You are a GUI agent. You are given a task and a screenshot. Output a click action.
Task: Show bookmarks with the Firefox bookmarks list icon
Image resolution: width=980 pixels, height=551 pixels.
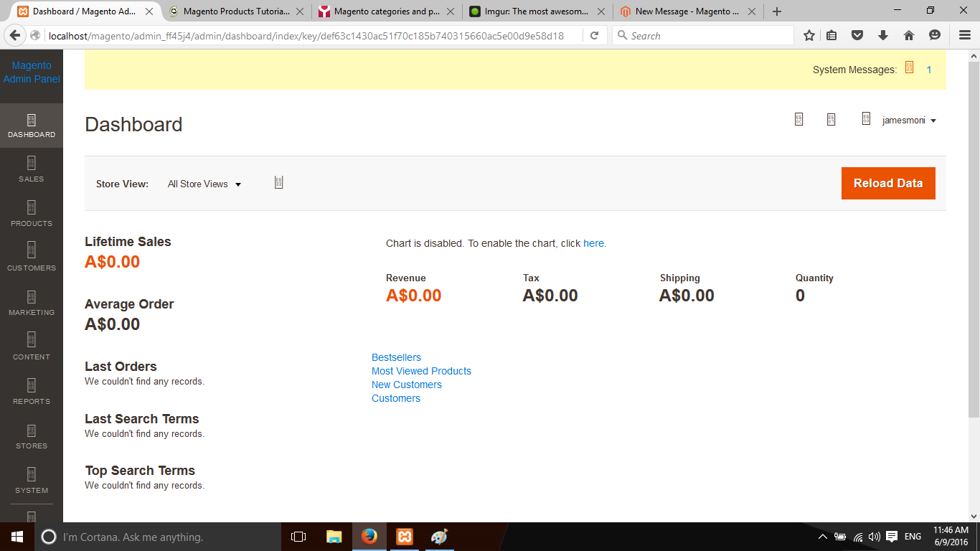[x=832, y=35]
